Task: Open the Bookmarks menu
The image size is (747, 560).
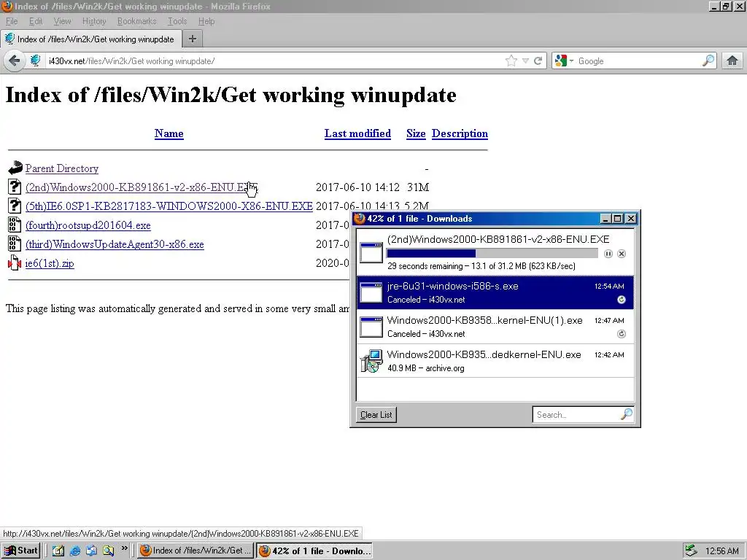Action: pos(136,21)
